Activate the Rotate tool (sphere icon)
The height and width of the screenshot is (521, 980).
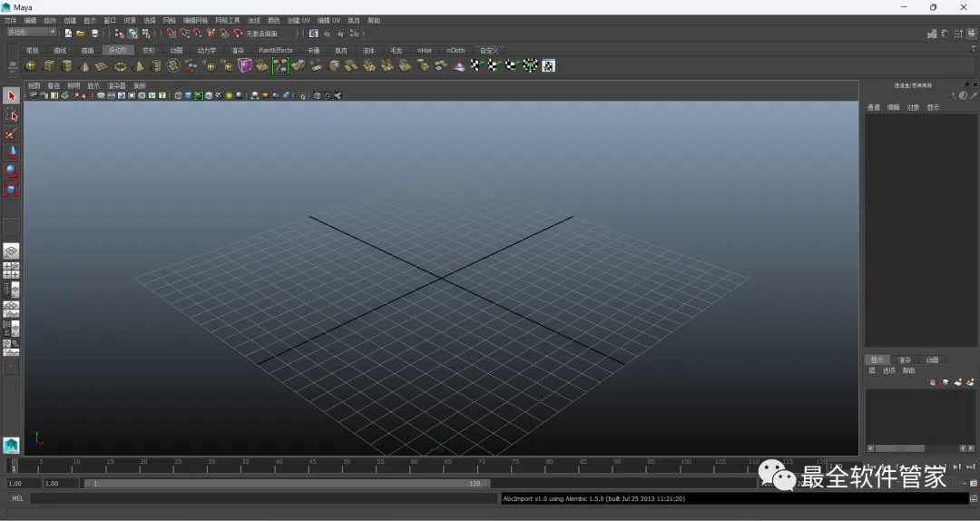click(11, 171)
